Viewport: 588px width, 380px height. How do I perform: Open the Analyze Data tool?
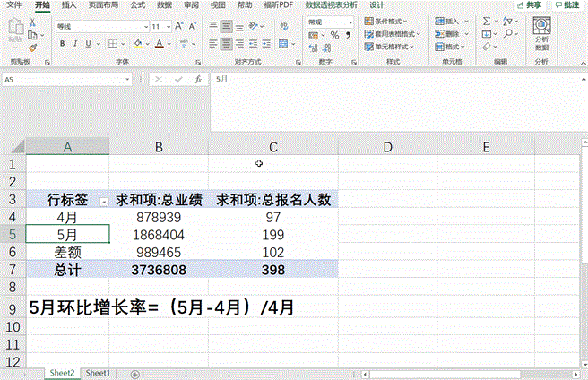click(541, 39)
